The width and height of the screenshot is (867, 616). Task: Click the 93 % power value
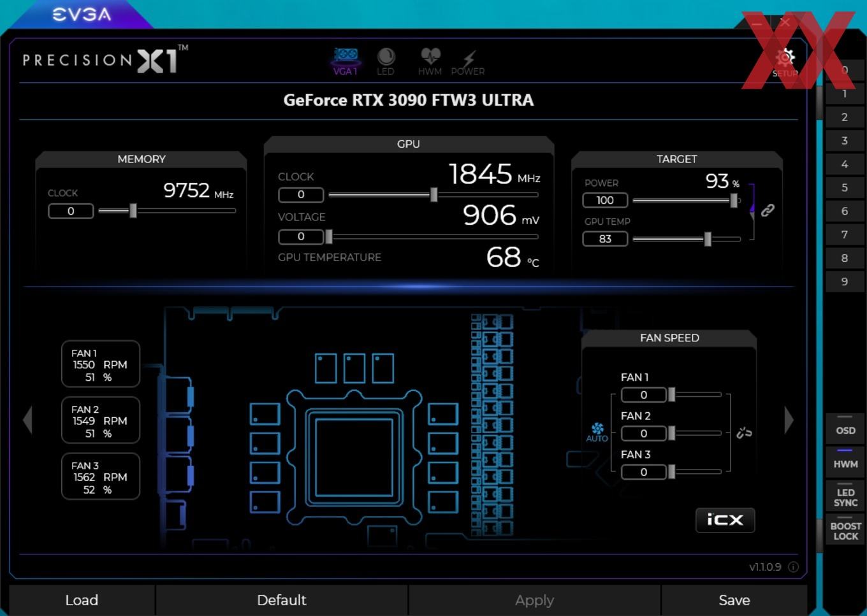pos(722,181)
